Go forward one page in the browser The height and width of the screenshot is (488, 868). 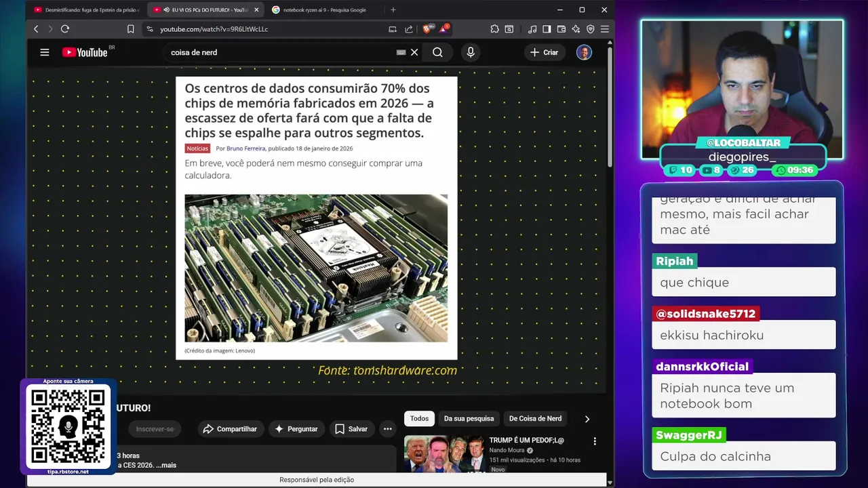coord(50,29)
